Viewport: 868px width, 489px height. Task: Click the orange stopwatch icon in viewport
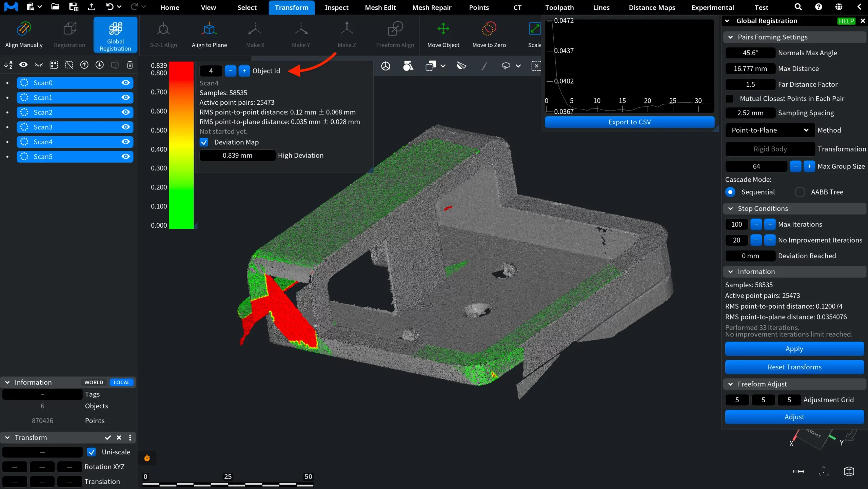click(x=147, y=458)
